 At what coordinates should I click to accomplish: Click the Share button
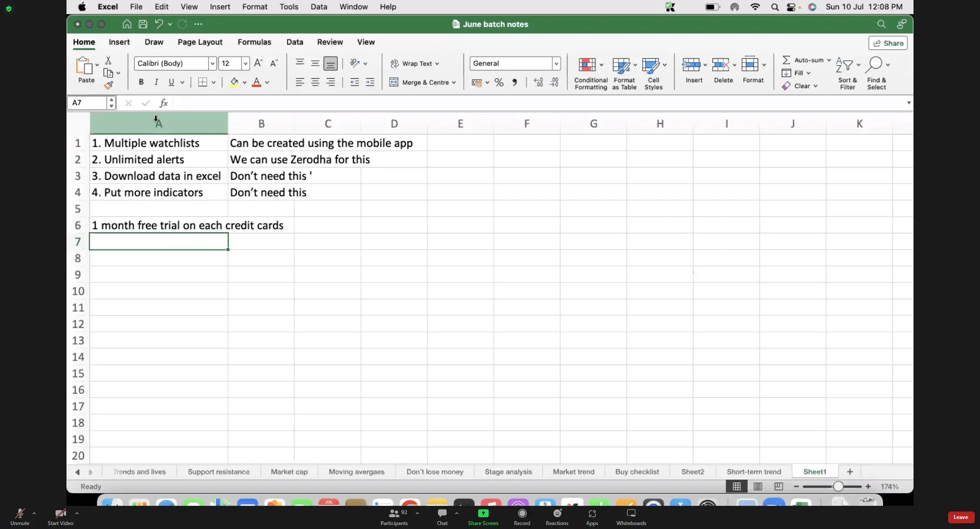[888, 43]
